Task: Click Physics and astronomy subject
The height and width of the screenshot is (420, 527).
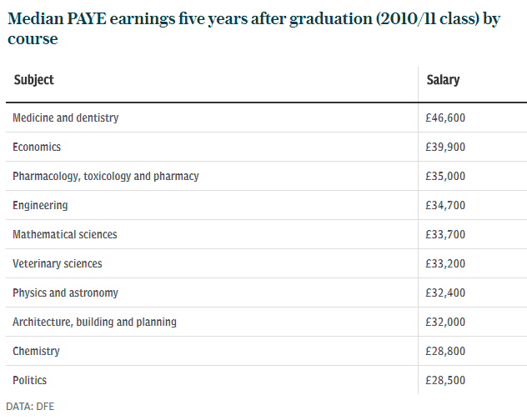Action: pyautogui.click(x=65, y=293)
